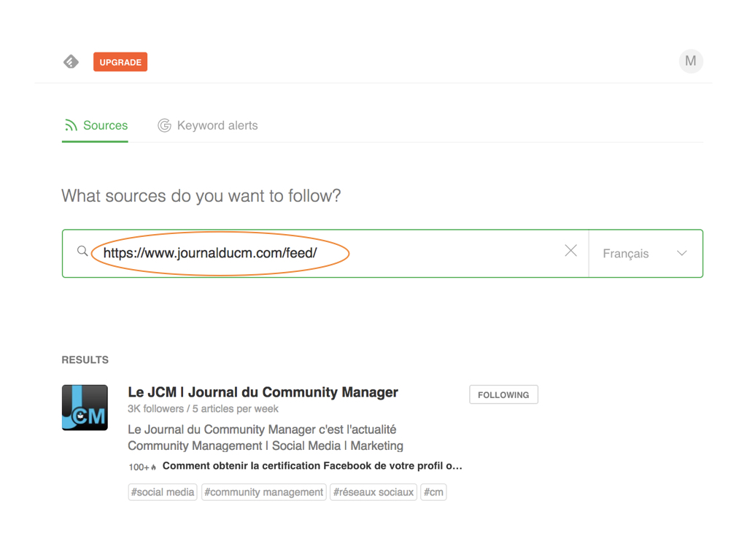Screen dimensions: 747x560
Task: Open the Facebook certification article headline
Action: (x=312, y=466)
